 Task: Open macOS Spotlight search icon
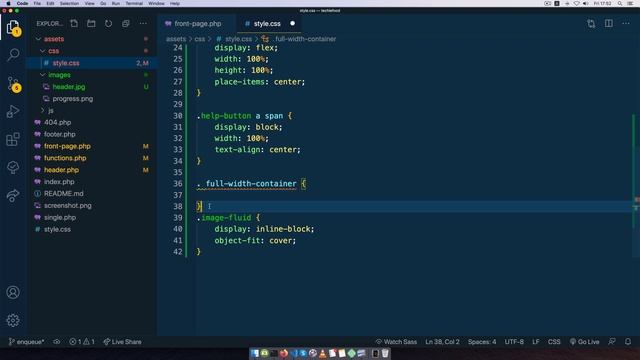[x=620, y=3]
